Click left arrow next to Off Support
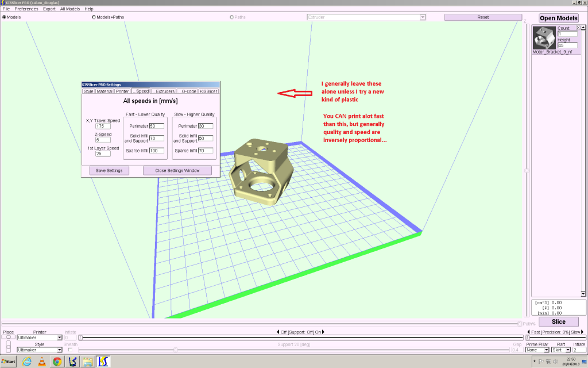The height and width of the screenshot is (368, 588). [278, 332]
